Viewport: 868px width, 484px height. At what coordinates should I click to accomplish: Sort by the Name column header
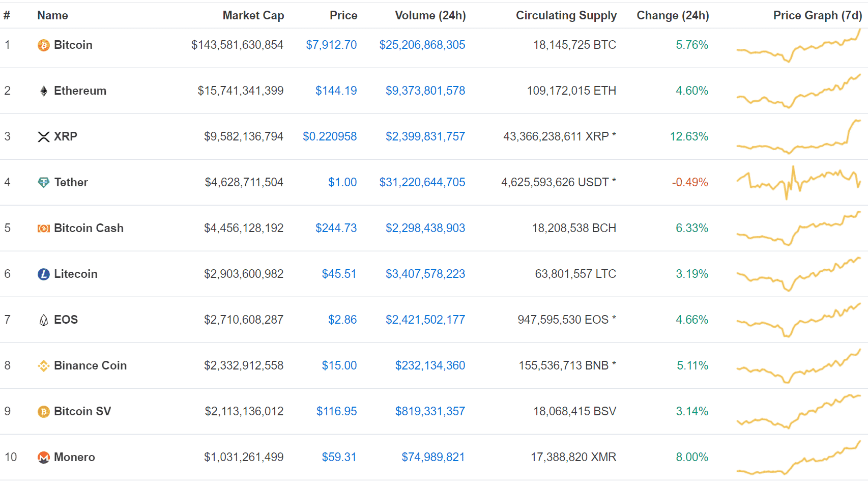coord(52,15)
